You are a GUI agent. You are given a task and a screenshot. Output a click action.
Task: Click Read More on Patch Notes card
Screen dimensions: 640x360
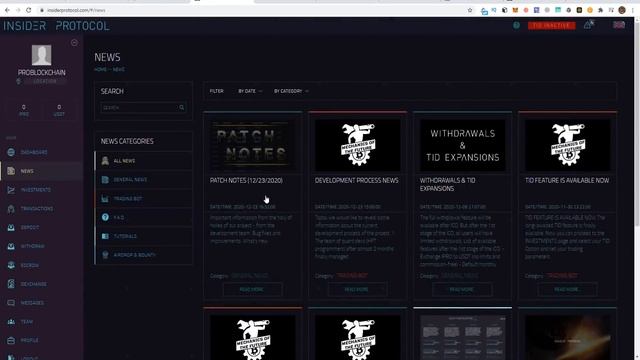(x=252, y=289)
